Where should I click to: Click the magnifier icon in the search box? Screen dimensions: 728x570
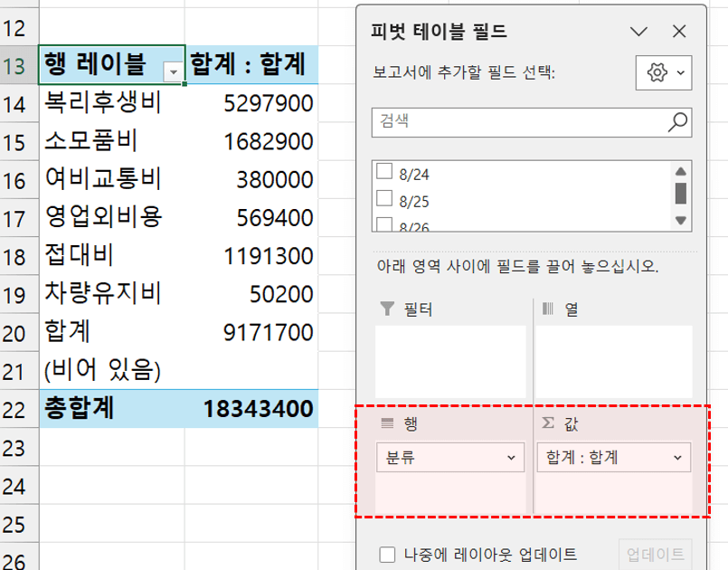pyautogui.click(x=675, y=120)
